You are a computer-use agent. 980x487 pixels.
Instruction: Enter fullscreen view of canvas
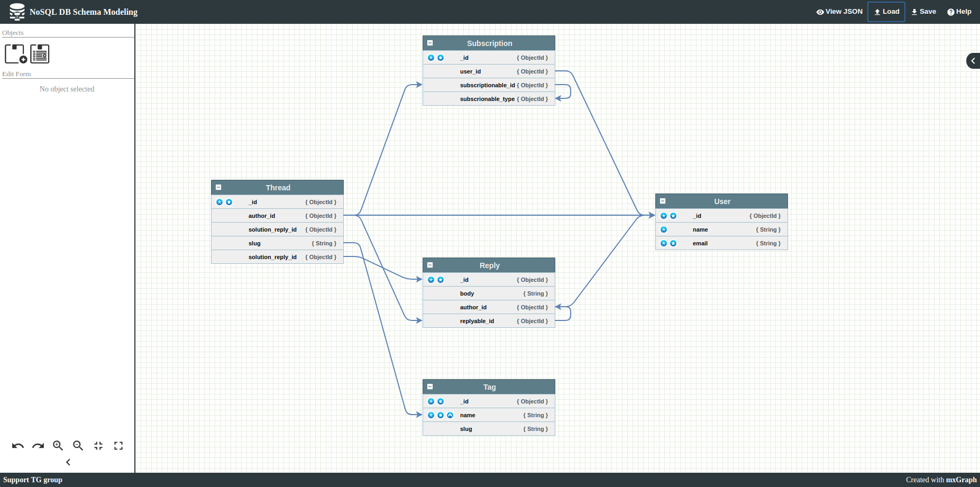[x=118, y=446]
